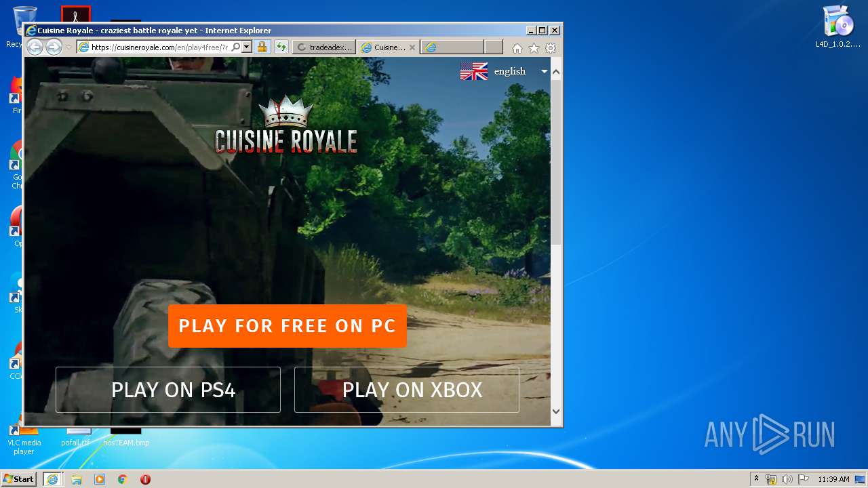Viewport: 868px width, 488px height.
Task: Switch to the tradeadex tab
Action: 325,47
